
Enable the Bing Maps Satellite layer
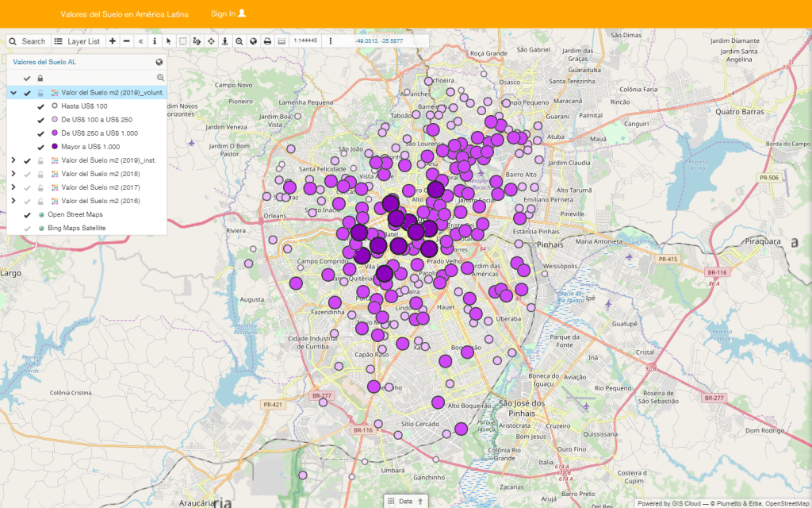27,228
